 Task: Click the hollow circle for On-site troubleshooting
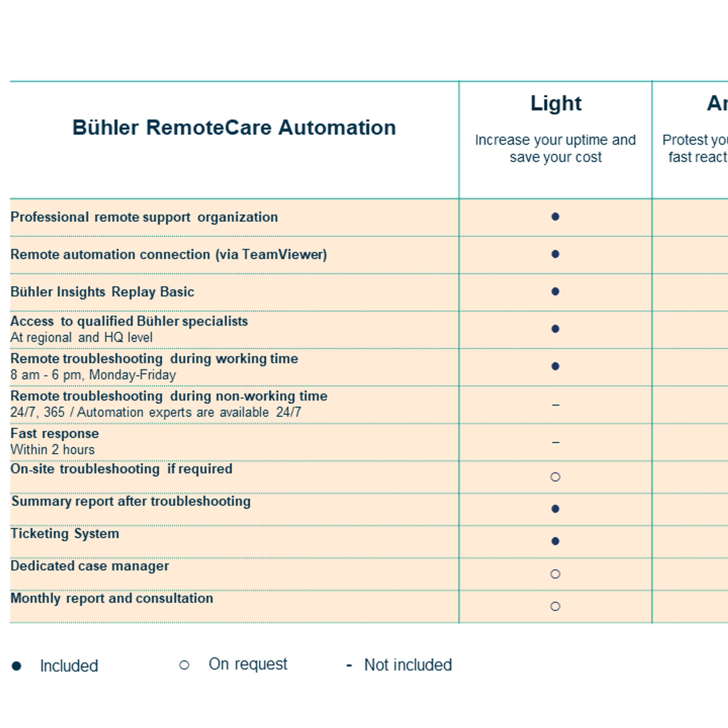click(555, 477)
